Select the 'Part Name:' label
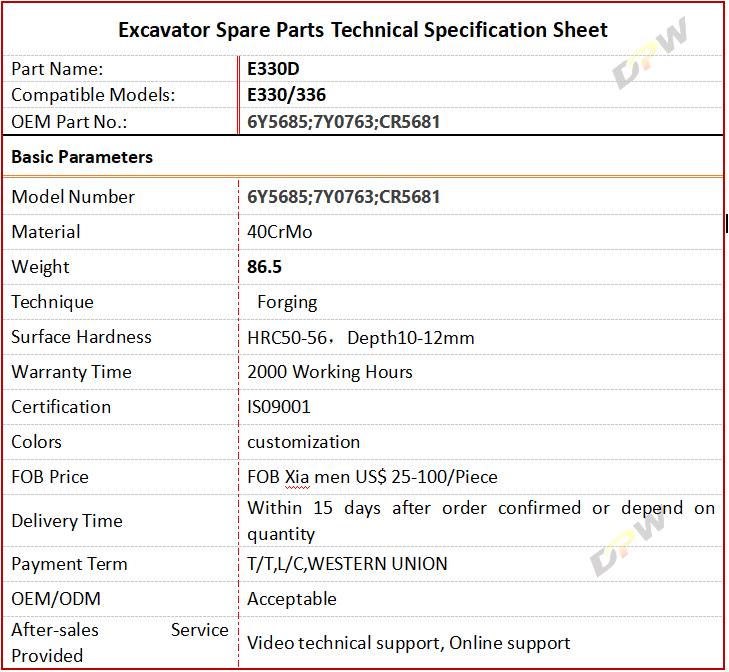Image resolution: width=729 pixels, height=672 pixels. [57, 69]
